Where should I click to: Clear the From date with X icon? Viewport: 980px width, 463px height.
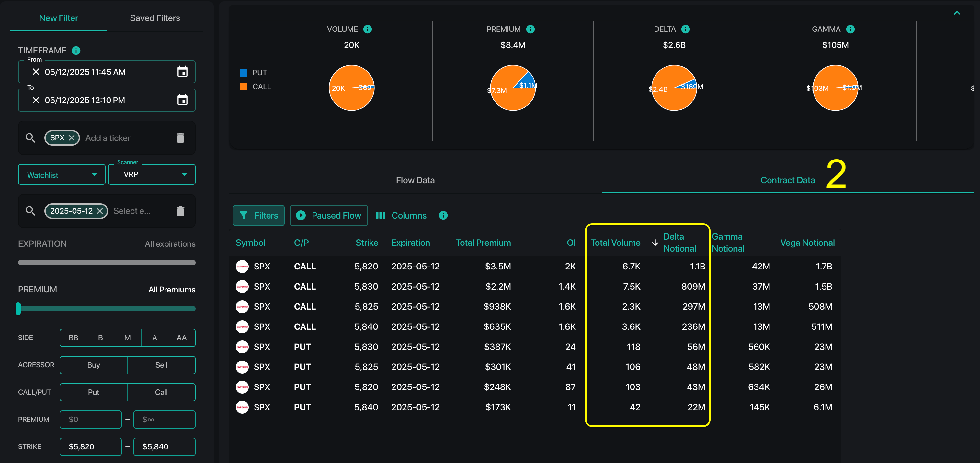pos(36,72)
